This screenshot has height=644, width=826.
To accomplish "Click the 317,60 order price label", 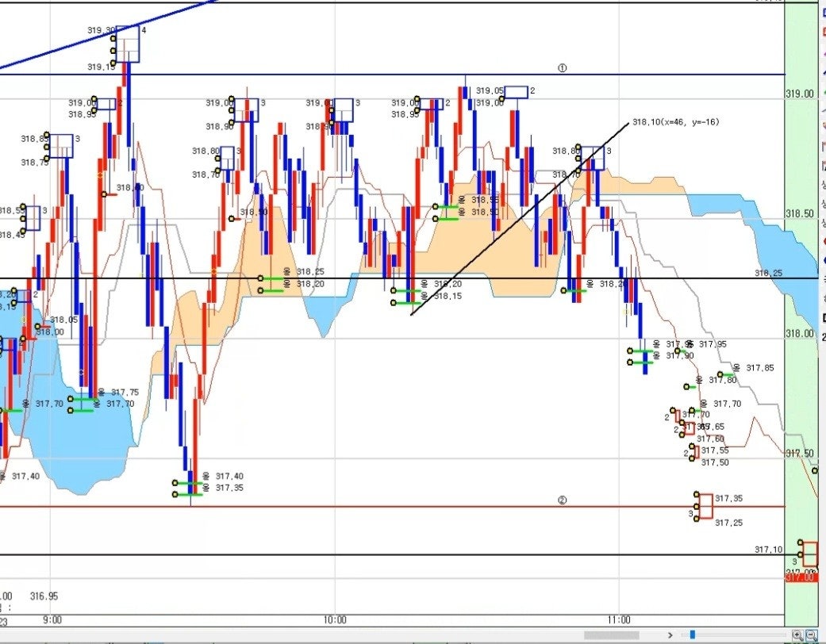I will click(711, 439).
